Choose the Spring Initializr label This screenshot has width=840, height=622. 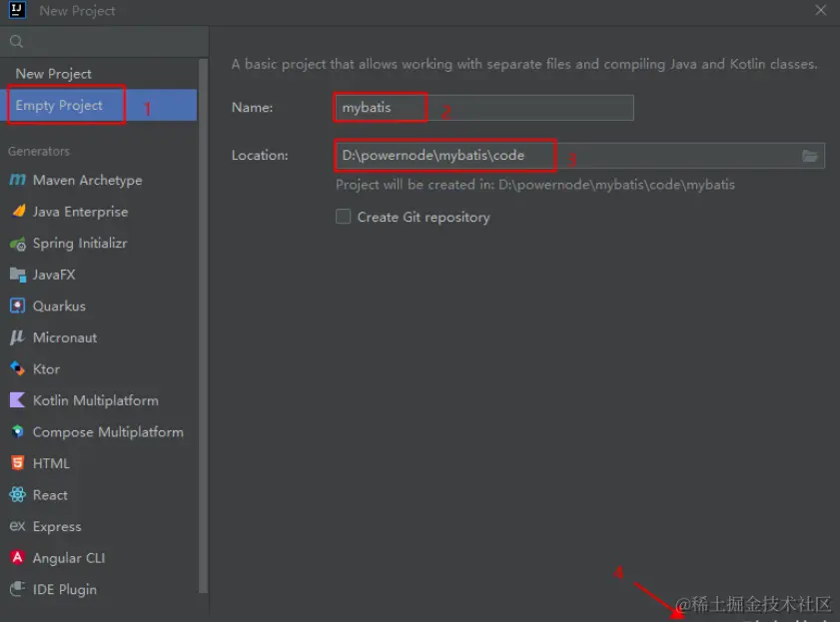(80, 243)
